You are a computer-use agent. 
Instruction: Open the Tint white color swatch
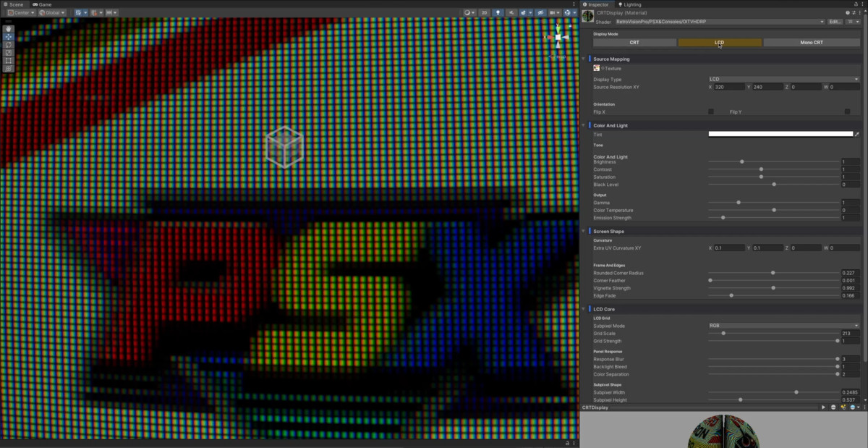[x=780, y=134]
